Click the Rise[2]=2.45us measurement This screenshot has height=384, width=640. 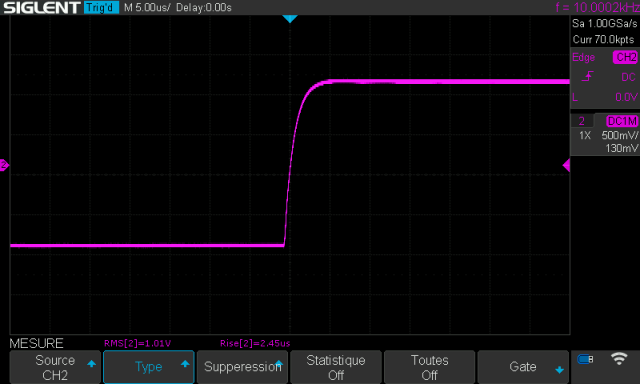(255, 343)
